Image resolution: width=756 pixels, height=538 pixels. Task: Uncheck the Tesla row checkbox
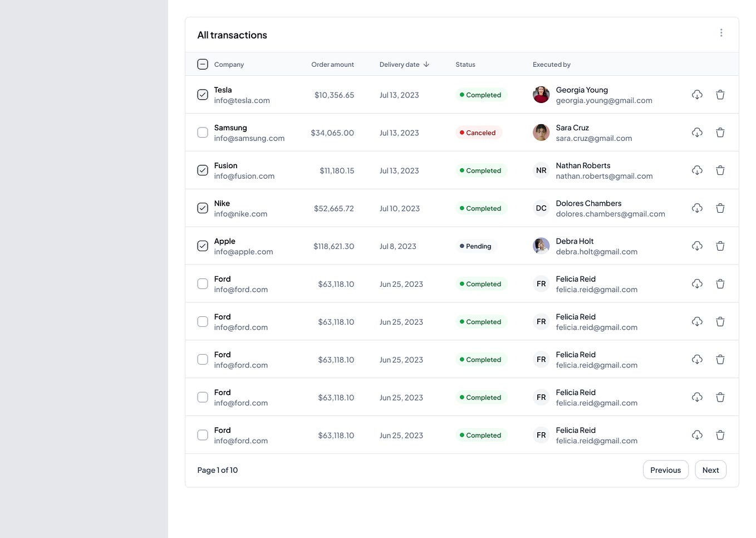pyautogui.click(x=202, y=94)
